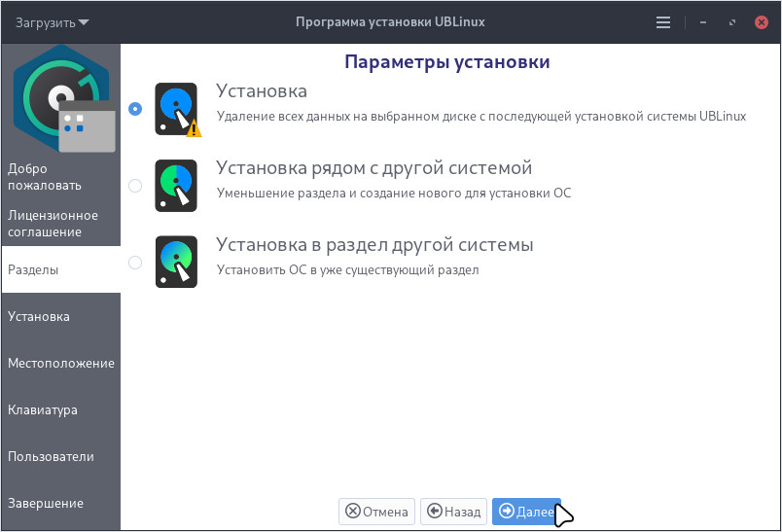
Task: Open the Завершение sidebar step
Action: 61,504
